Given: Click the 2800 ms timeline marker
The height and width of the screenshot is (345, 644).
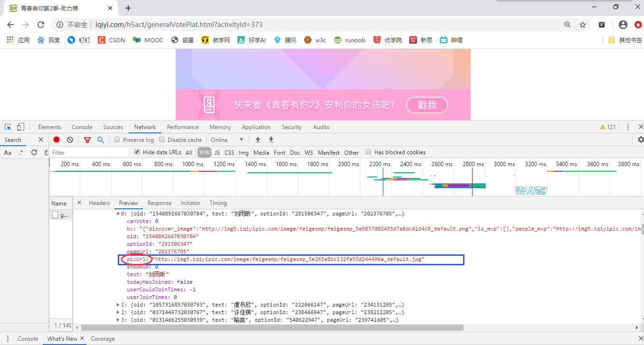Looking at the screenshot, I should tap(473, 164).
